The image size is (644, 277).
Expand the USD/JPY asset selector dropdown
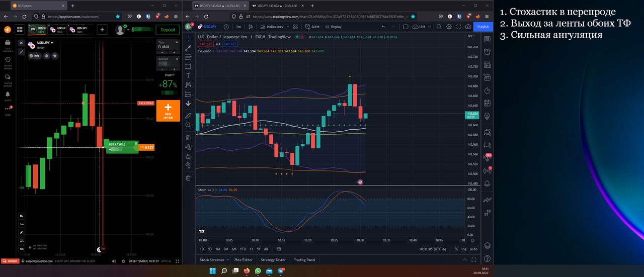tap(45, 43)
